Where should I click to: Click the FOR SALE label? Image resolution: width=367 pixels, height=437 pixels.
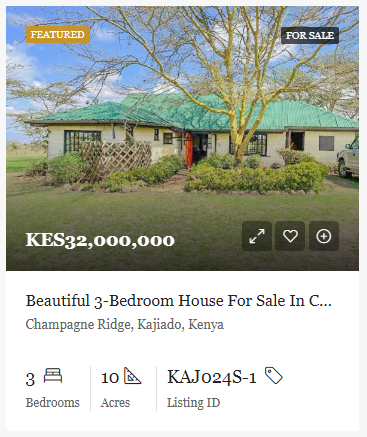pyautogui.click(x=310, y=35)
